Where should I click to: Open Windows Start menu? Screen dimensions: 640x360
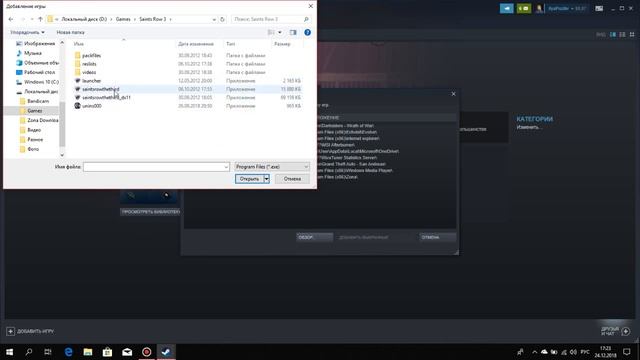click(x=9, y=352)
